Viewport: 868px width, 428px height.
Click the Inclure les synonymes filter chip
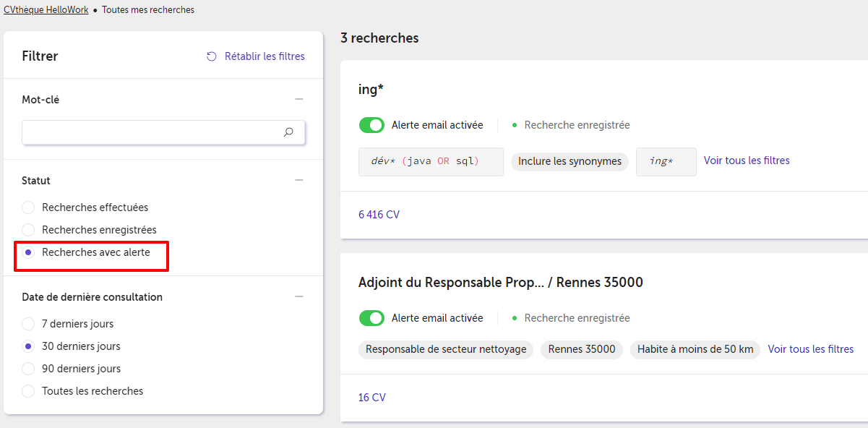pyautogui.click(x=570, y=161)
